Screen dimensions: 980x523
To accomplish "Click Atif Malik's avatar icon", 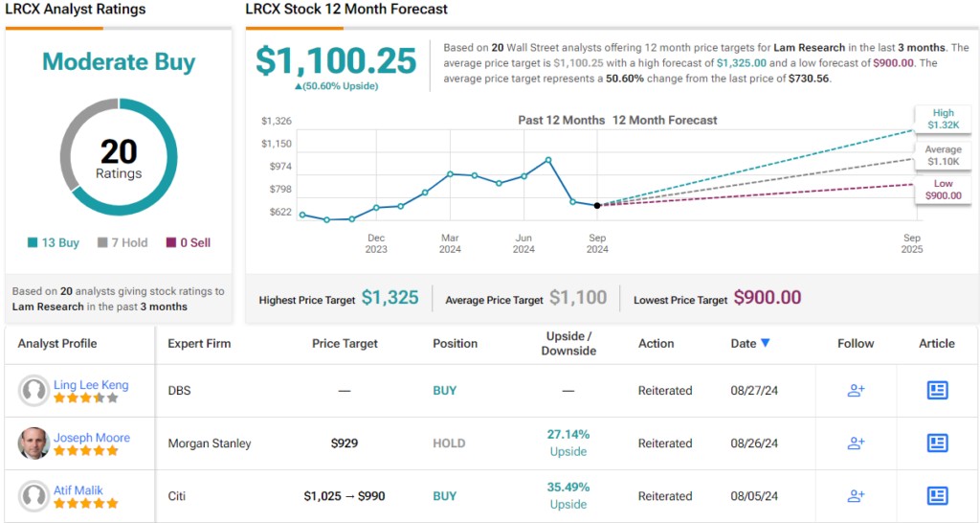I will point(34,496).
